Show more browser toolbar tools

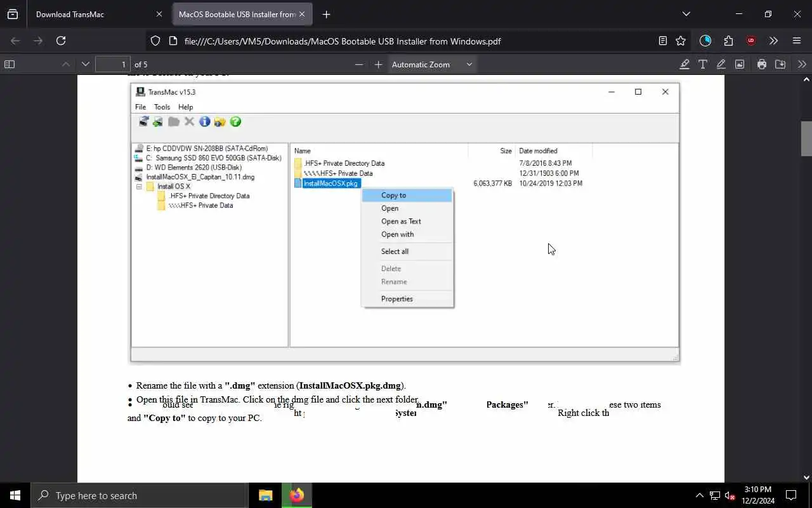[773, 41]
